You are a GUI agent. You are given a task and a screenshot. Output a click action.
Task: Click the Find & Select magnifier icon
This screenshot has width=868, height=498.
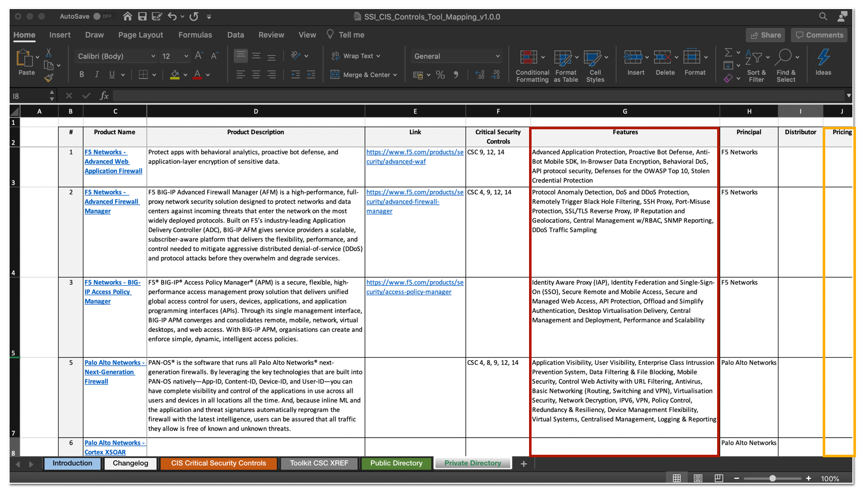pos(783,57)
